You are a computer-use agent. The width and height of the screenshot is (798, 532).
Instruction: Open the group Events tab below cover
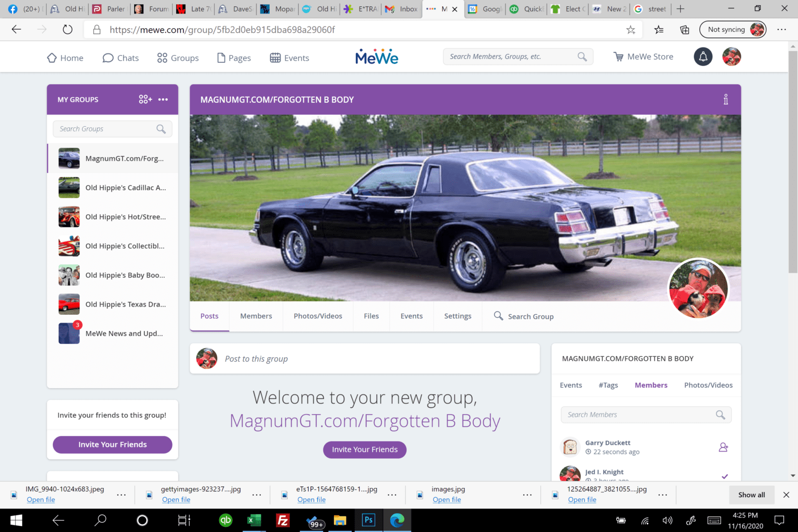[411, 316]
